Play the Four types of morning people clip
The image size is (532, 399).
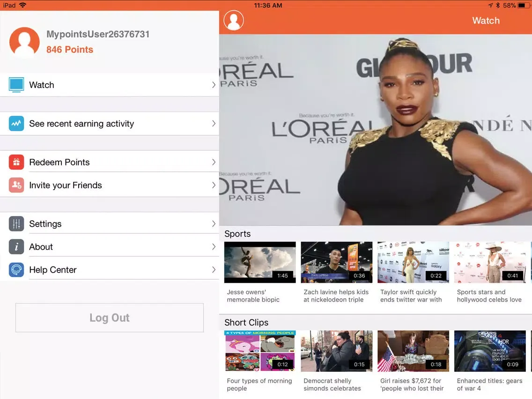(260, 351)
